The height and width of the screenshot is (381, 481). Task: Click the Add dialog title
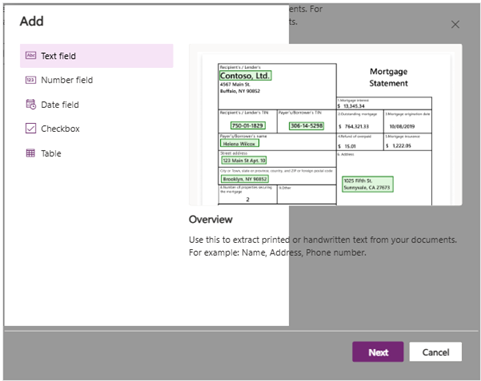pyautogui.click(x=32, y=21)
